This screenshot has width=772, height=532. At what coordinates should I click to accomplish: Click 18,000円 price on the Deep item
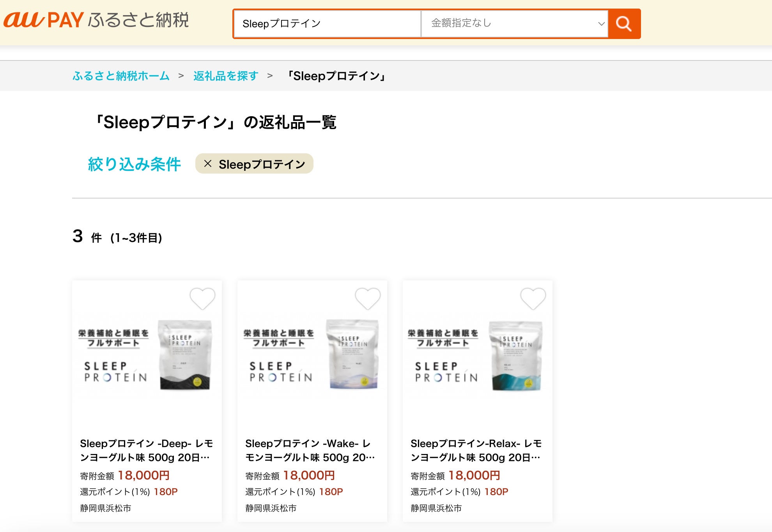(x=143, y=475)
